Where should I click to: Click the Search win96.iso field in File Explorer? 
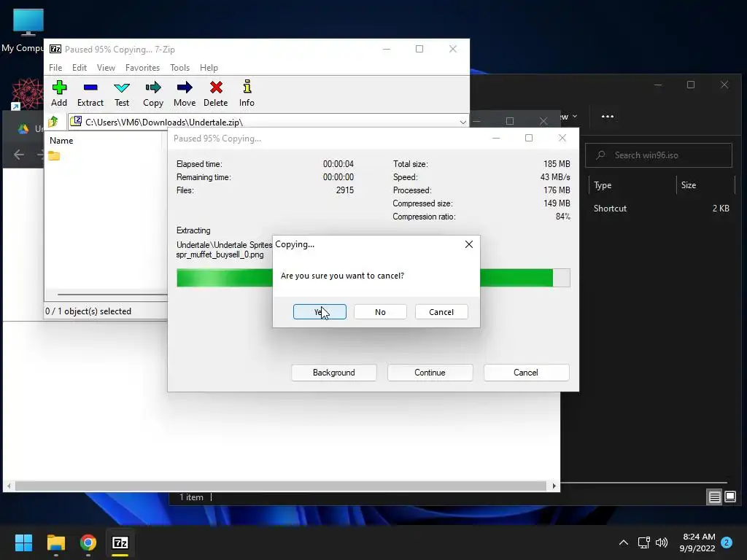point(659,155)
